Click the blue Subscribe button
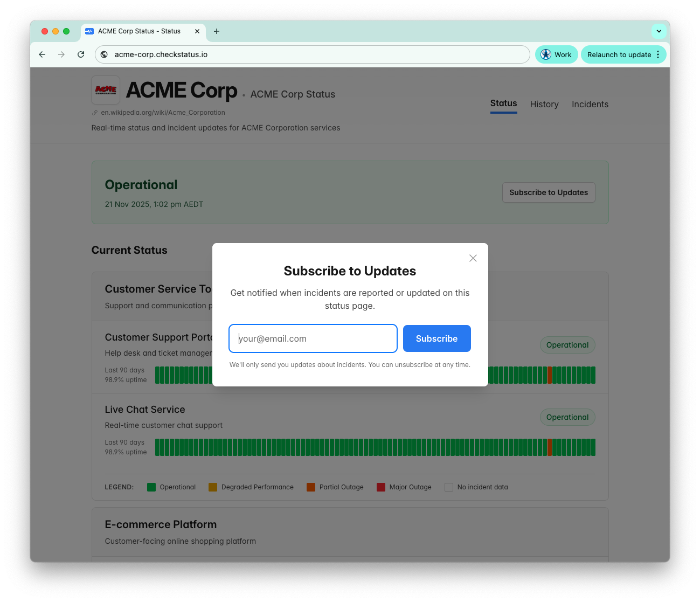The height and width of the screenshot is (602, 700). pos(436,338)
